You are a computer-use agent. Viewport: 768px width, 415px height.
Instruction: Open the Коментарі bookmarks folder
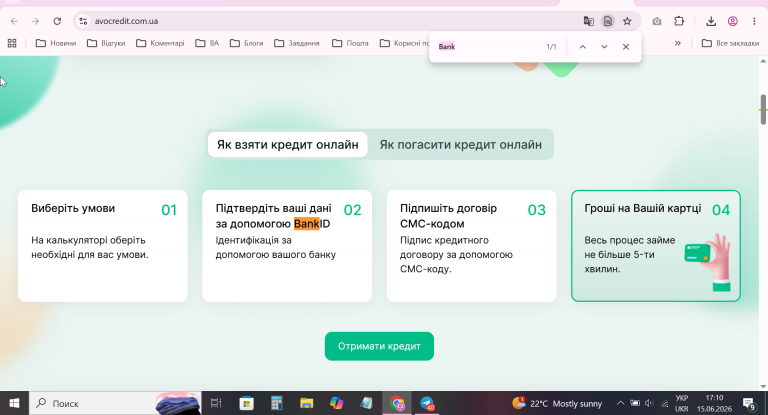click(160, 43)
